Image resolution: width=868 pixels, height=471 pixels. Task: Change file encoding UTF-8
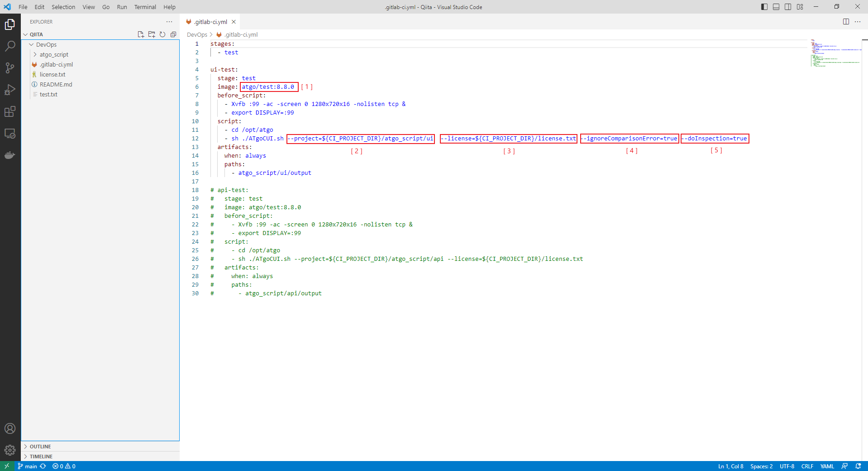click(787, 466)
